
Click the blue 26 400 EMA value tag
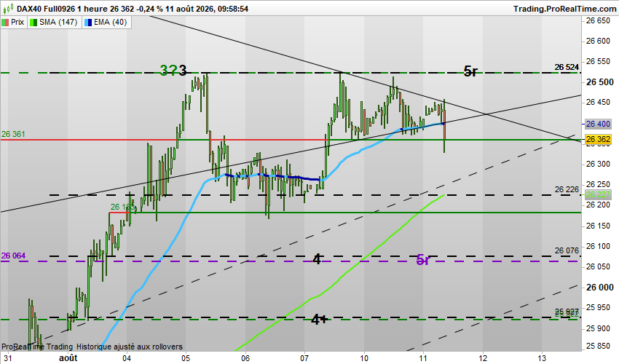pyautogui.click(x=598, y=124)
